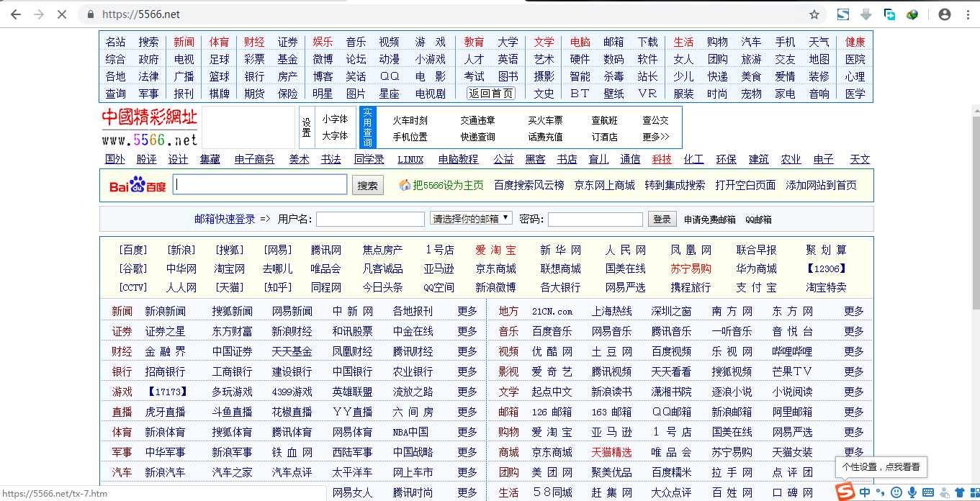The image size is (980, 501).
Task: Toggle the Sogou punctuation mode icon
Action: (x=880, y=493)
